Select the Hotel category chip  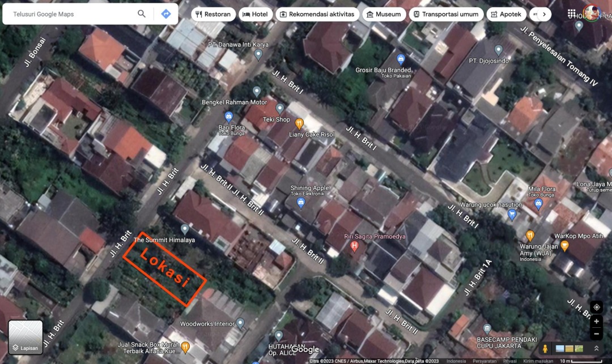coord(256,14)
